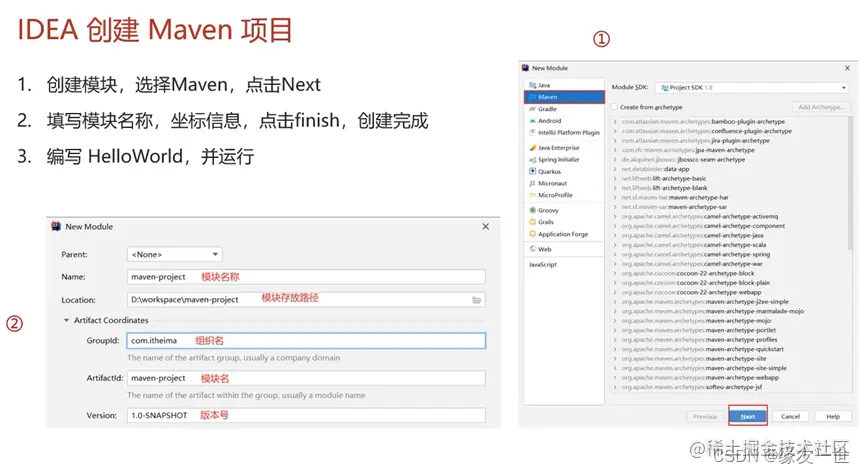Select the cocoon-22-archetype-block-plain row text

696,283
